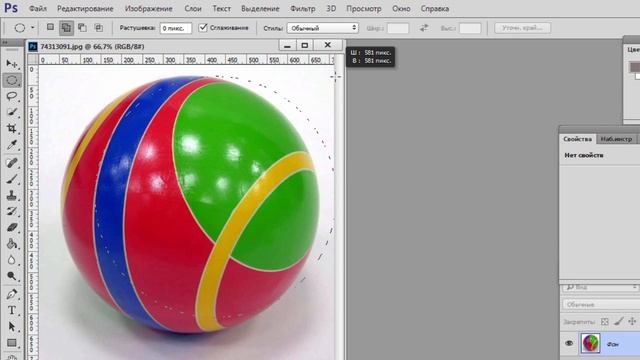Toggle the Сглаживание checkbox
This screenshot has width=640, height=360.
click(x=203, y=27)
